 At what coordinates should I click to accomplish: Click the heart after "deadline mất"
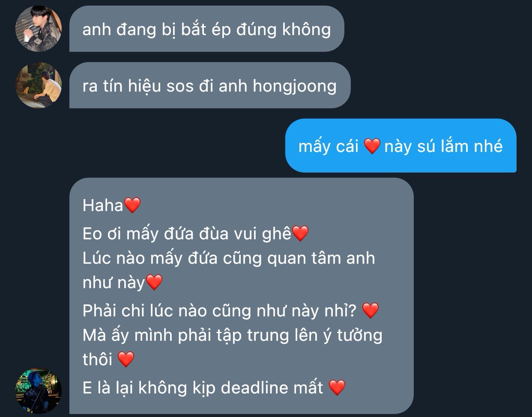(x=337, y=387)
